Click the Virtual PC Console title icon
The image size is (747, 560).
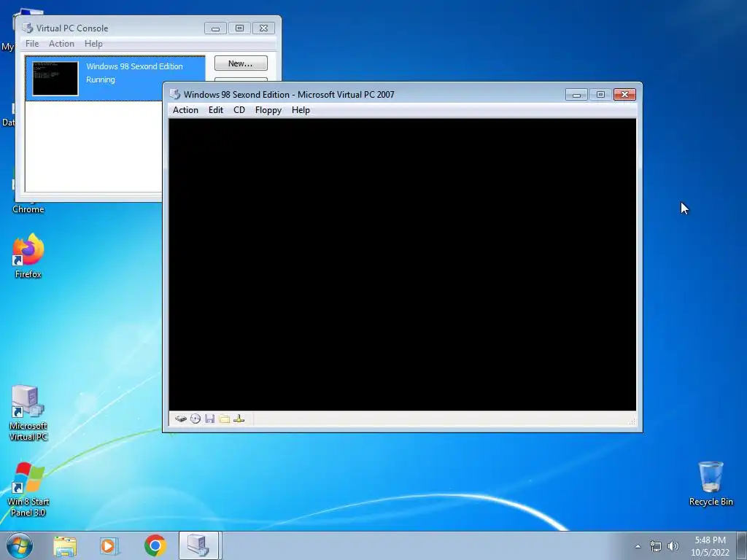(x=28, y=28)
